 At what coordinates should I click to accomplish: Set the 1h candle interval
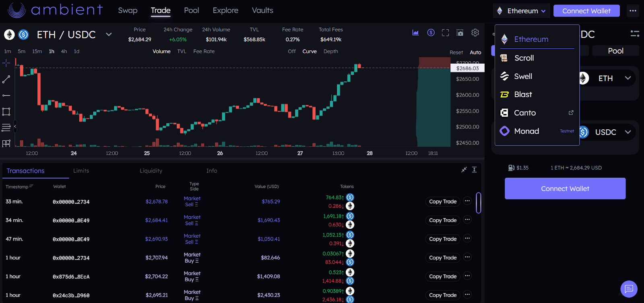[x=52, y=51]
